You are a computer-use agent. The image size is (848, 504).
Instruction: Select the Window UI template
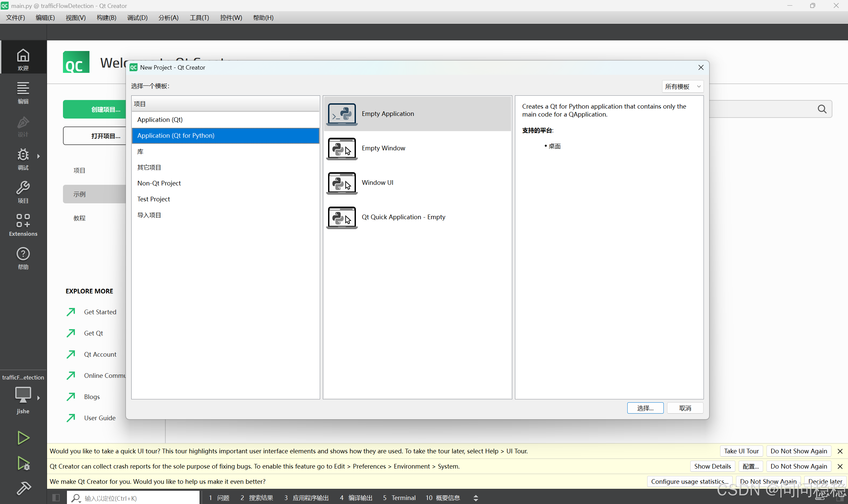[377, 183]
